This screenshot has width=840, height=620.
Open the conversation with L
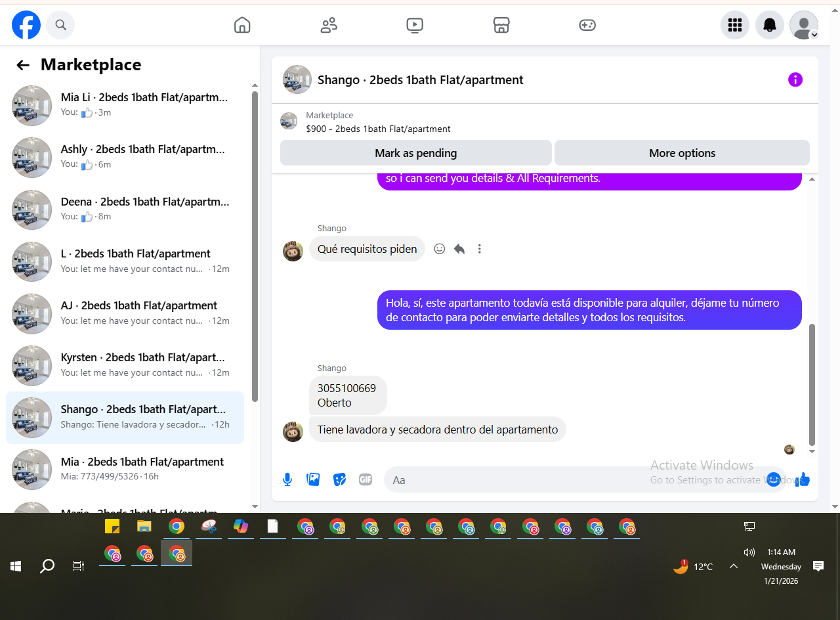125,261
